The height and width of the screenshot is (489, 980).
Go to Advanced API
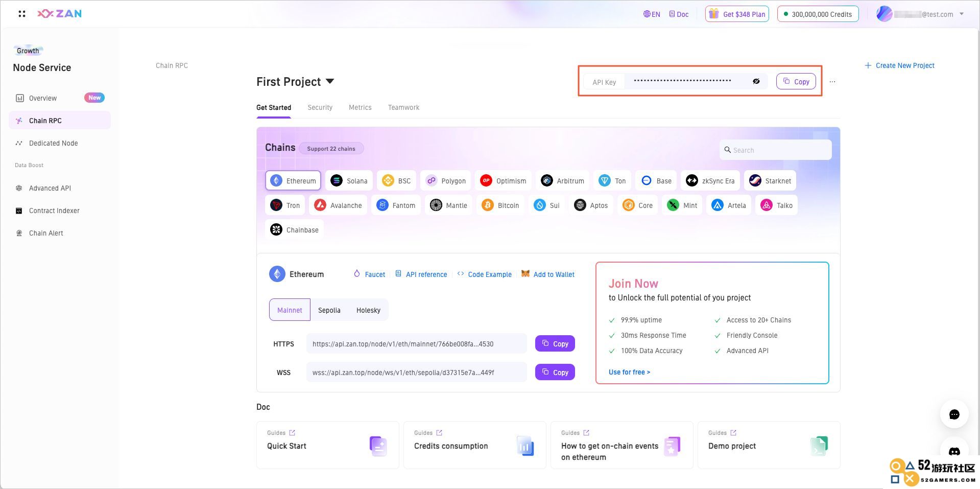click(x=60, y=188)
